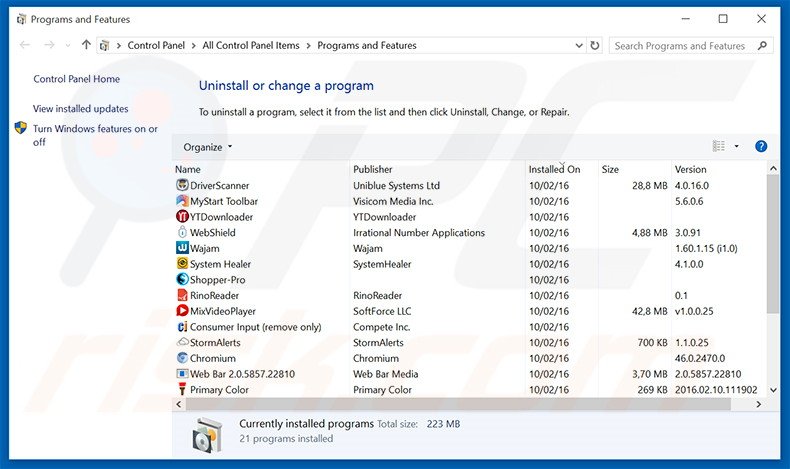Click the Shopper-Pro icon

pos(182,279)
